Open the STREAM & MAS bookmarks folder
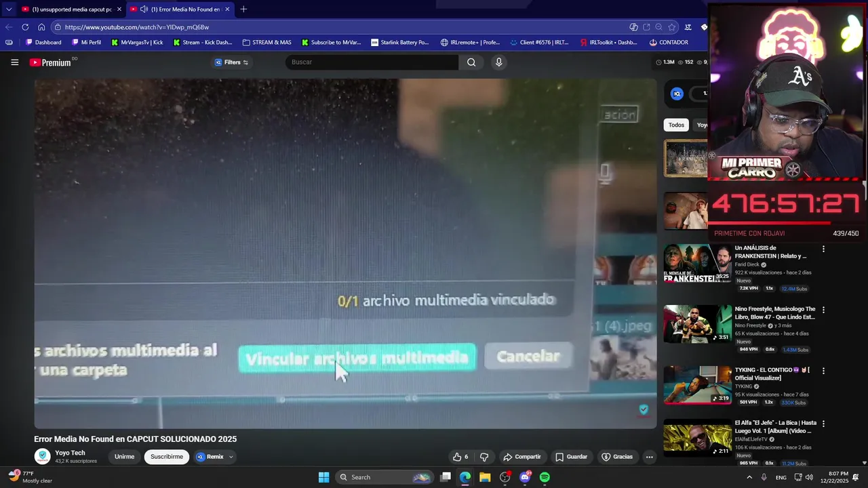The width and height of the screenshot is (868, 488). [267, 42]
